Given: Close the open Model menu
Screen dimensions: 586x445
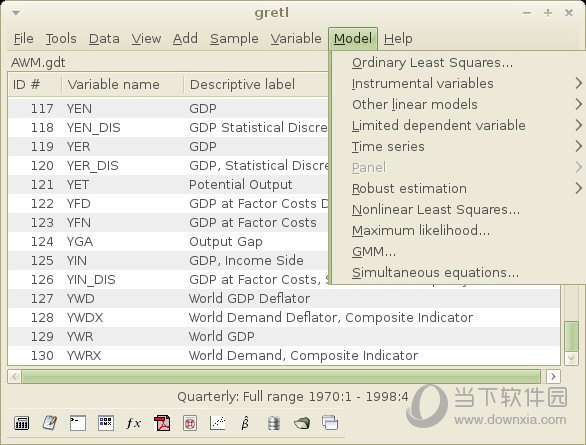Looking at the screenshot, I should pyautogui.click(x=353, y=38).
